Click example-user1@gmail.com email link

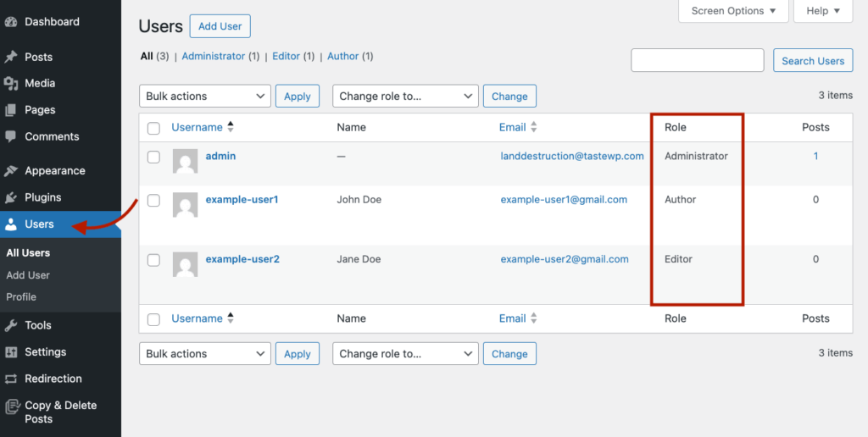pyautogui.click(x=564, y=200)
